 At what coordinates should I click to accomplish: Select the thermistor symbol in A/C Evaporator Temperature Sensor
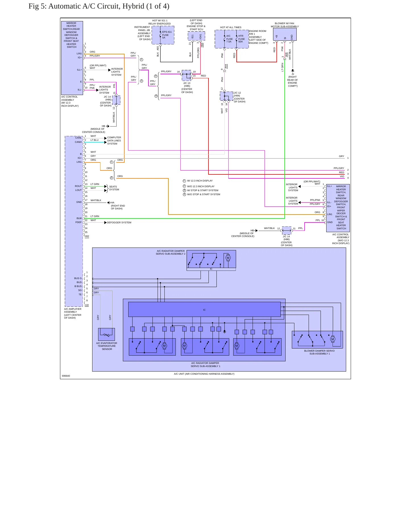pyautogui.click(x=106, y=335)
